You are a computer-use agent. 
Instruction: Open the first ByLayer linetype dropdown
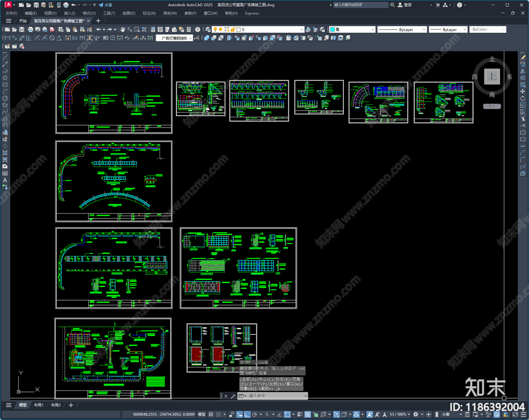[424, 29]
